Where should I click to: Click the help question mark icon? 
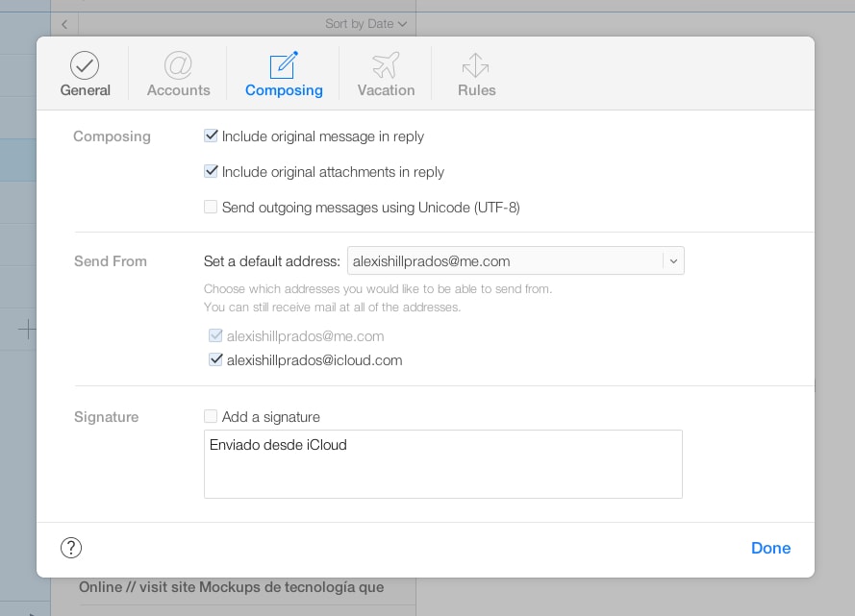pos(71,548)
